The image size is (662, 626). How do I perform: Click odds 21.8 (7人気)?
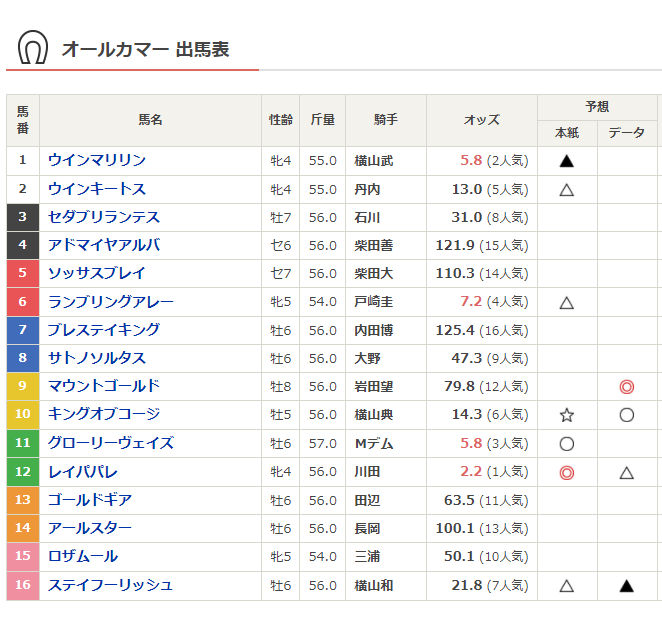point(490,585)
